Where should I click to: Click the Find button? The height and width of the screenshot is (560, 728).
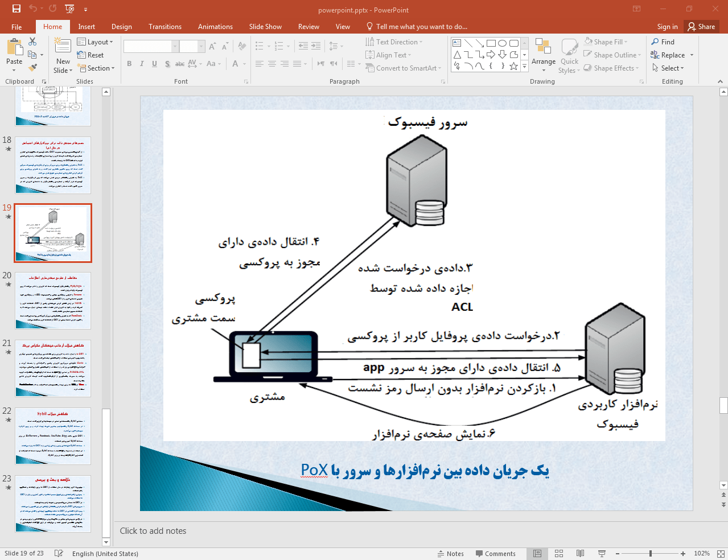[663, 42]
